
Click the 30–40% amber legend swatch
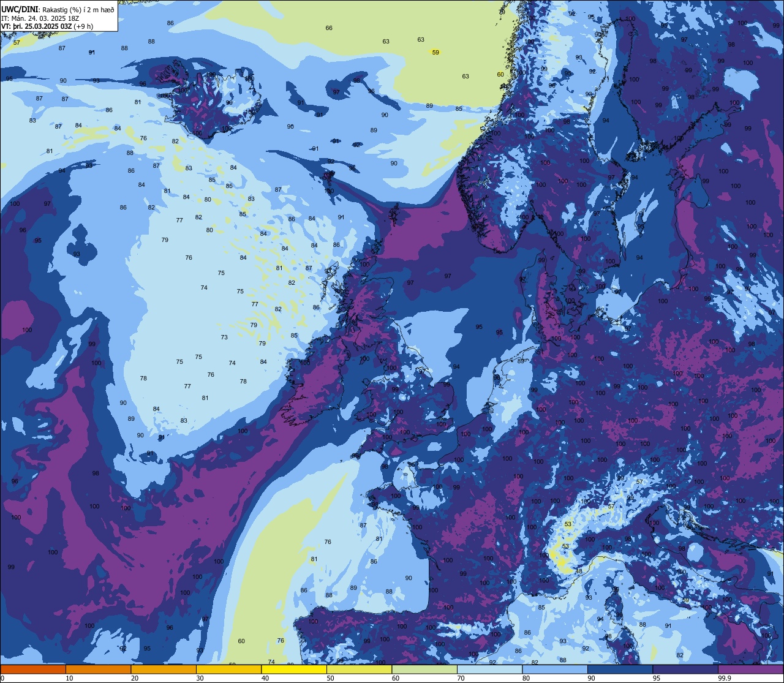[228, 669]
